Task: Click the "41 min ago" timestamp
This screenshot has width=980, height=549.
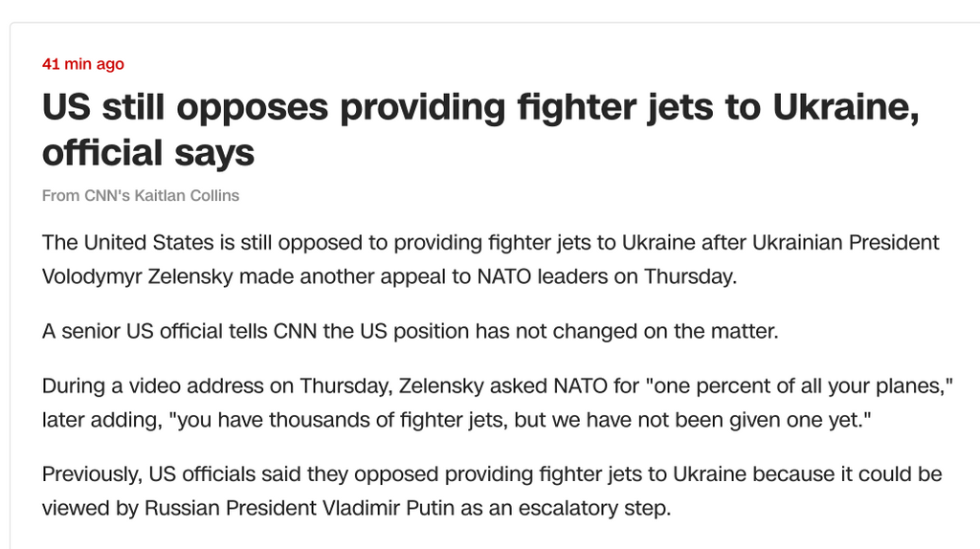Action: [83, 64]
